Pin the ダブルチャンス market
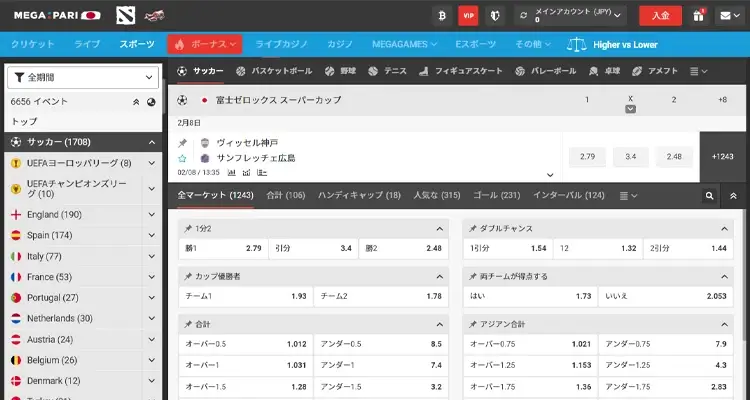 point(473,229)
